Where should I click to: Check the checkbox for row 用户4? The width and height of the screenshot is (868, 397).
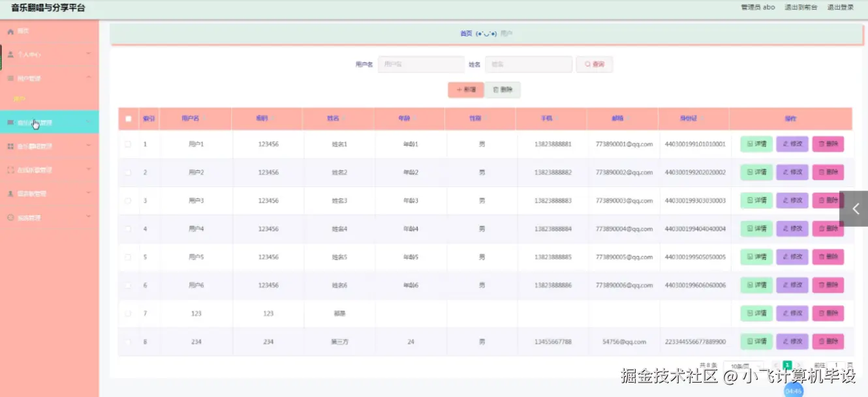tap(128, 229)
